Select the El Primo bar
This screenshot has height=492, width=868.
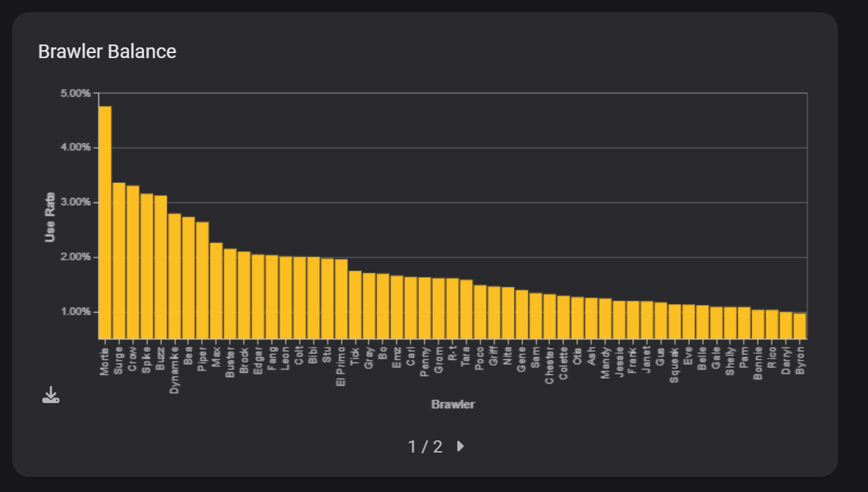coord(341,299)
